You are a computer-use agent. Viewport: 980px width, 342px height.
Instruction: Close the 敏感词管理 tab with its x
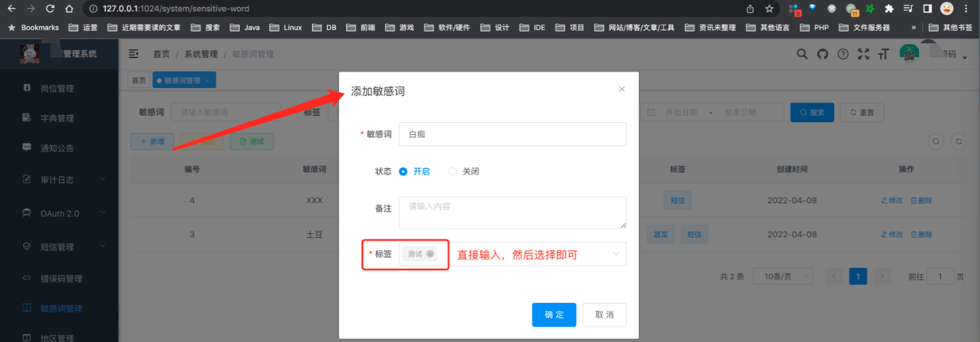(206, 81)
